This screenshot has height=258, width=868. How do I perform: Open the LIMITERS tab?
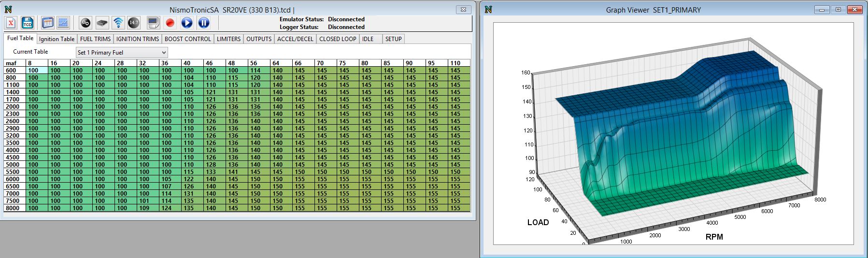click(x=228, y=39)
